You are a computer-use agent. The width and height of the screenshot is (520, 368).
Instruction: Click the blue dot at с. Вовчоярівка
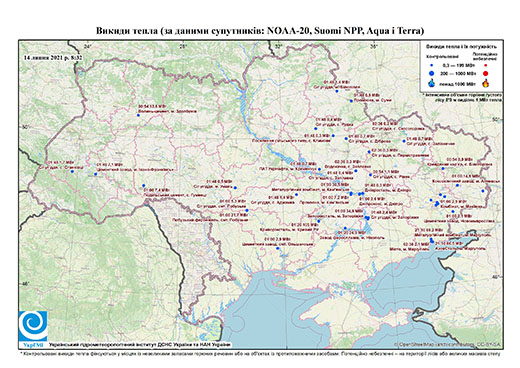[443, 168]
